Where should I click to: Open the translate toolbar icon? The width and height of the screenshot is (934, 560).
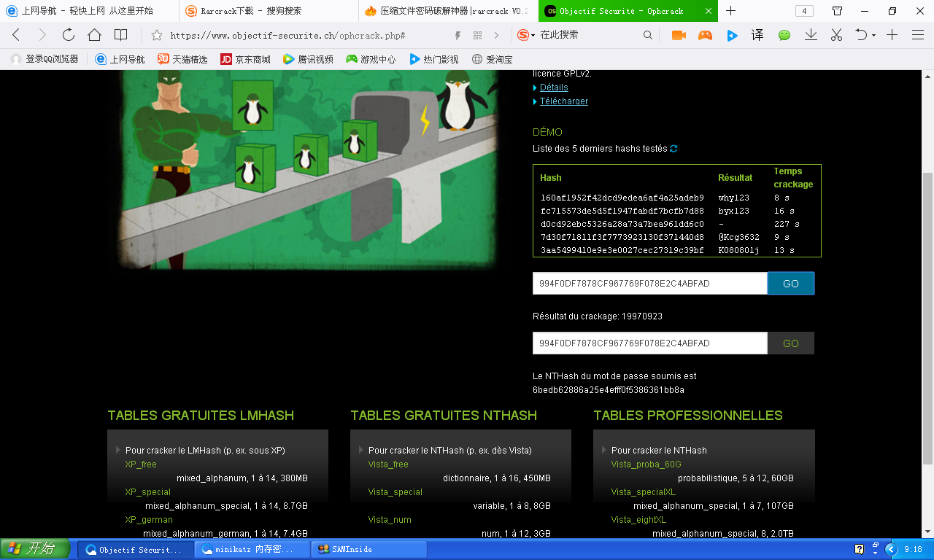tap(757, 35)
